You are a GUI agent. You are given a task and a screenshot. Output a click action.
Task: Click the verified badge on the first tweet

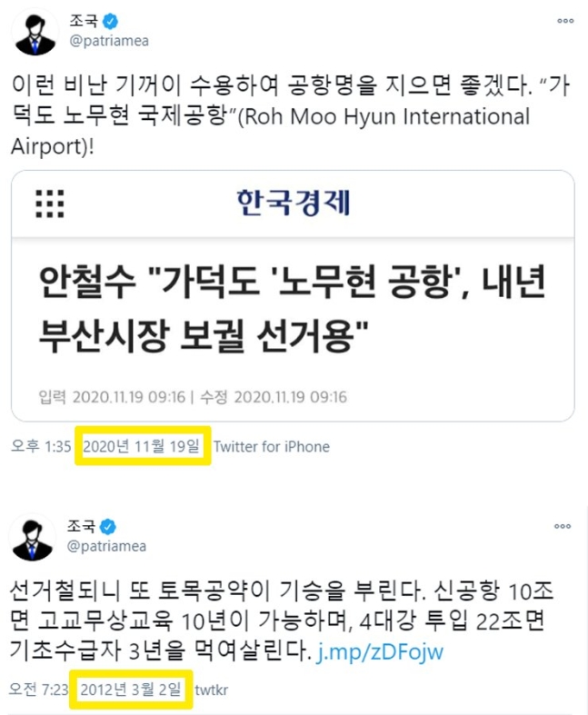pyautogui.click(x=110, y=21)
